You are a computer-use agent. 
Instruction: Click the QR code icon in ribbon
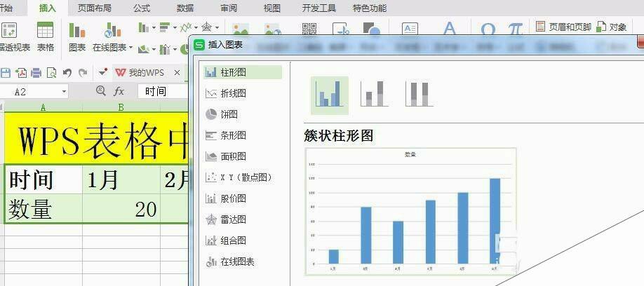click(309, 29)
